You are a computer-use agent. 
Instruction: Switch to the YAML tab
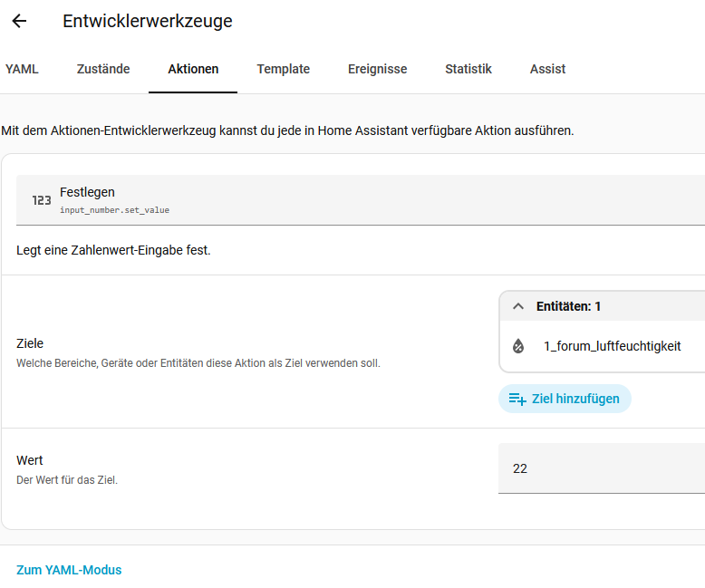(x=22, y=69)
